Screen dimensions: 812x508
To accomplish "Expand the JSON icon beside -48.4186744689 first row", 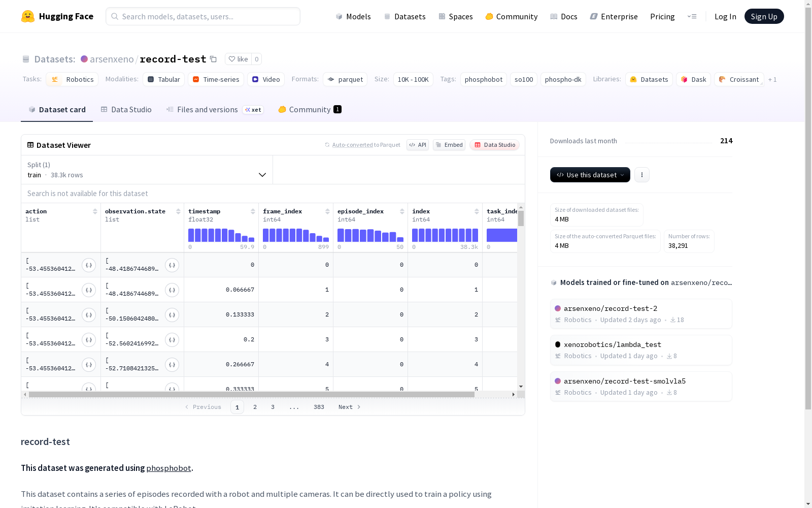I will click(172, 265).
